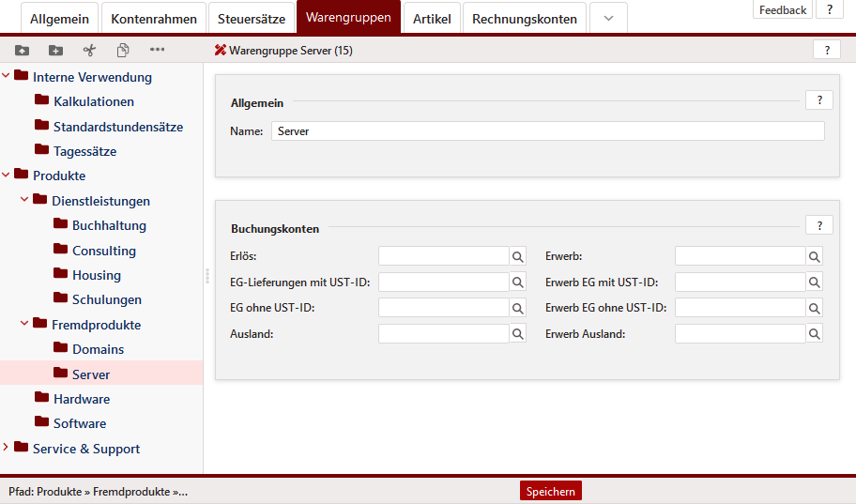Click the add new folder icon
856x504 pixels.
point(55,51)
